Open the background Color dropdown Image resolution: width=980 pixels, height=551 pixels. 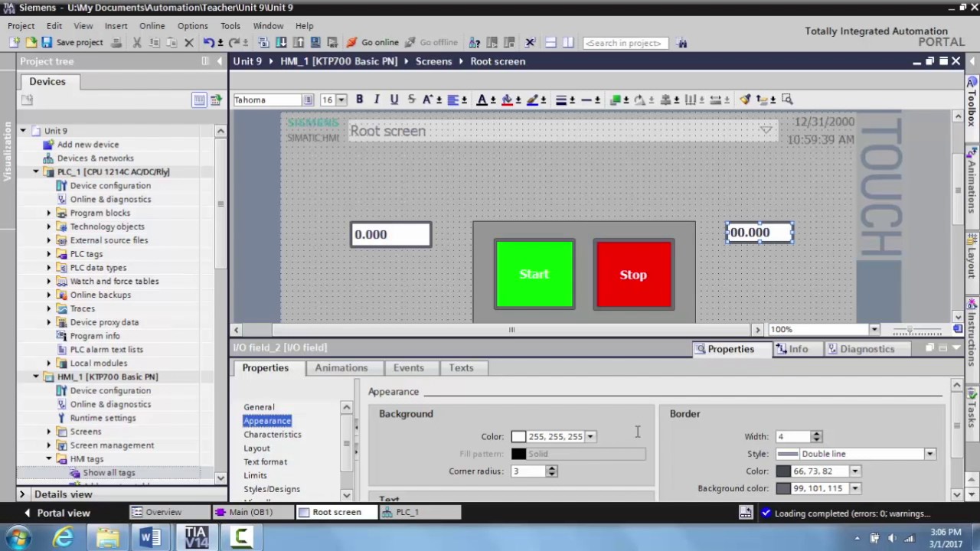(590, 437)
